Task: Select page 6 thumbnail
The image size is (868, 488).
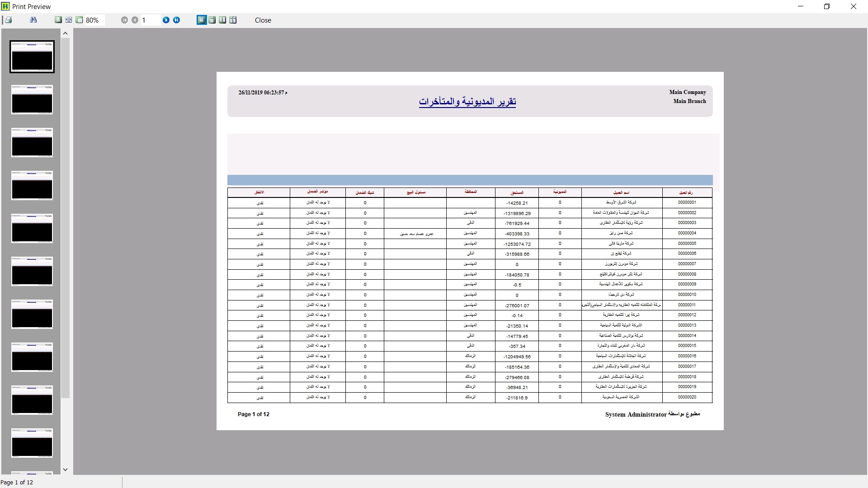Action: 32,271
